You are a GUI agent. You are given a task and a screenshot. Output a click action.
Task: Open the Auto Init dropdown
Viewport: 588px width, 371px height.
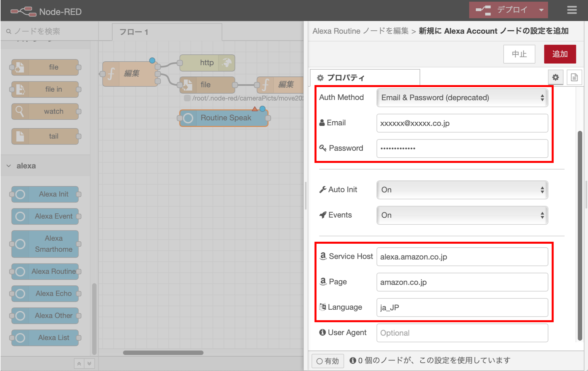pos(462,190)
